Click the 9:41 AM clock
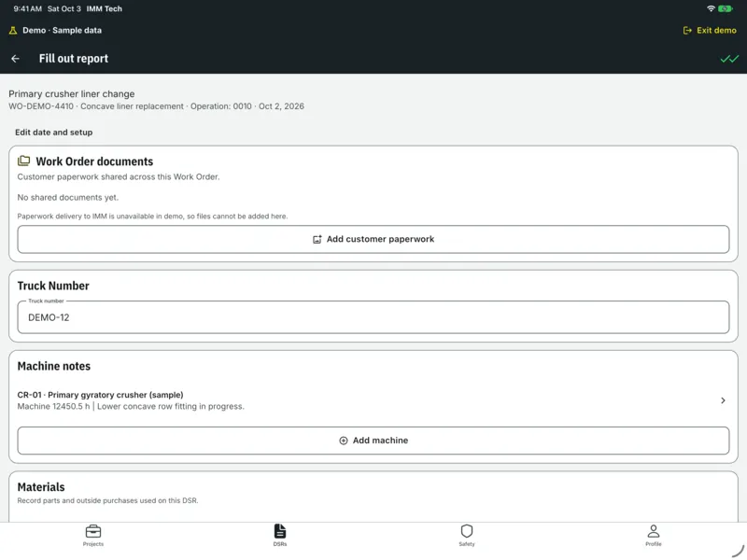The height and width of the screenshot is (560, 747). (28, 8)
